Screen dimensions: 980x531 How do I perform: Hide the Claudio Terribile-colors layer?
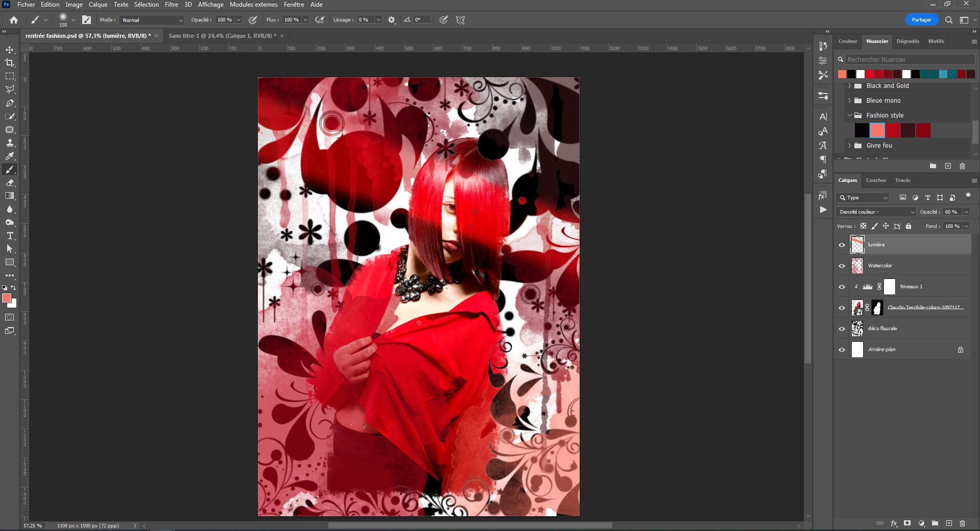(842, 308)
